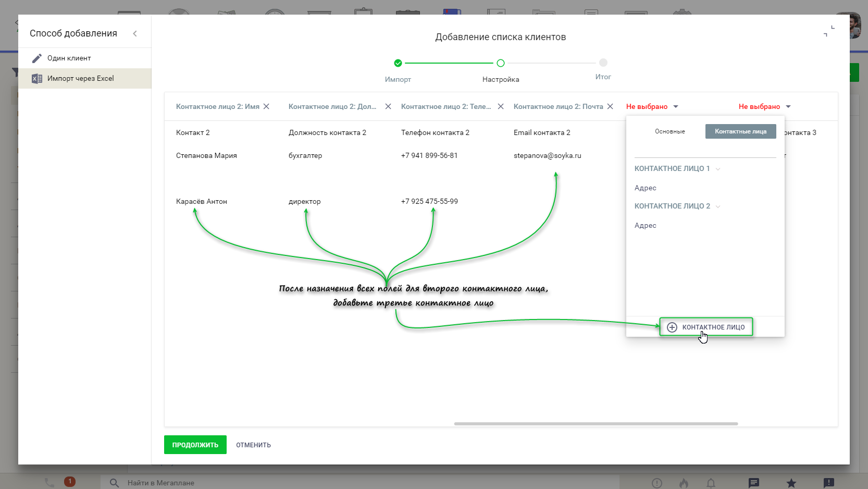Screen dimensions: 868x489
Task: Collapse the Способ добавления side panel
Action: [x=135, y=33]
